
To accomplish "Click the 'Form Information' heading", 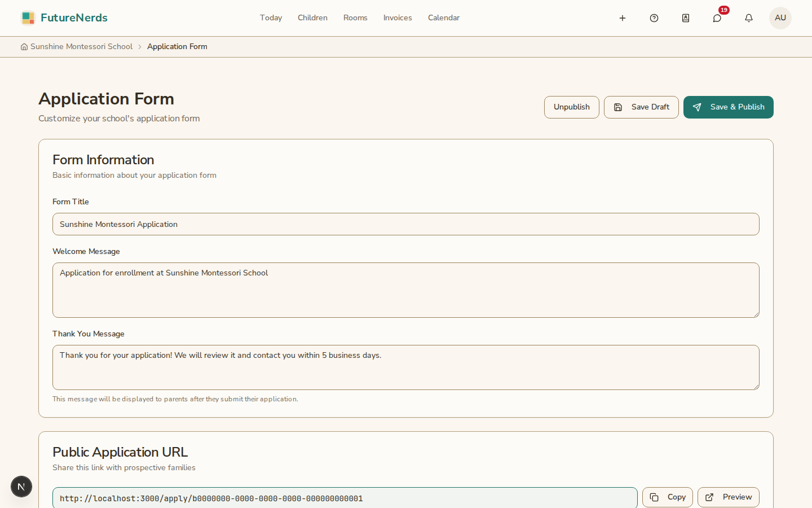I will (103, 160).
